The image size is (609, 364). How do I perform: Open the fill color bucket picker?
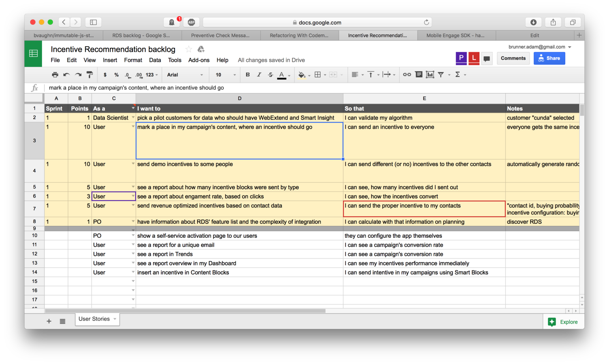(x=303, y=75)
